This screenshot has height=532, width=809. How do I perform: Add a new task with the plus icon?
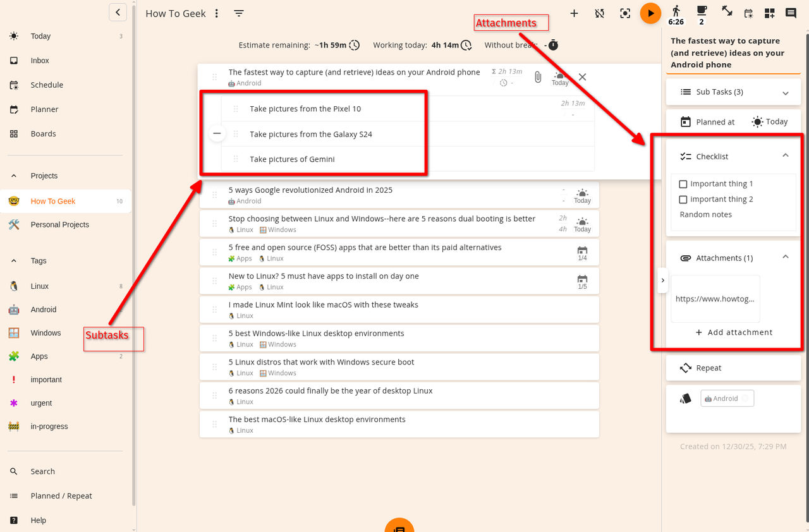574,13
